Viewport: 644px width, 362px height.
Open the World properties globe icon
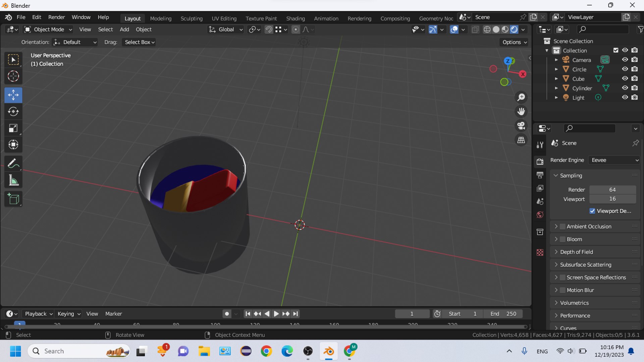point(540,215)
